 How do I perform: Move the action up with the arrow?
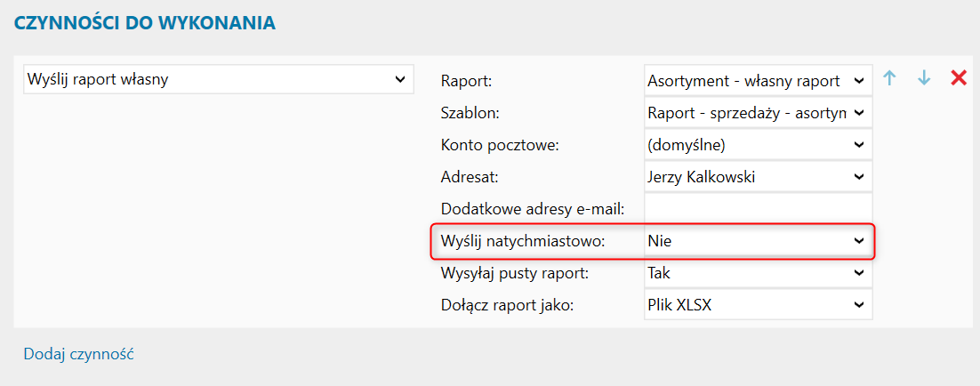click(889, 78)
